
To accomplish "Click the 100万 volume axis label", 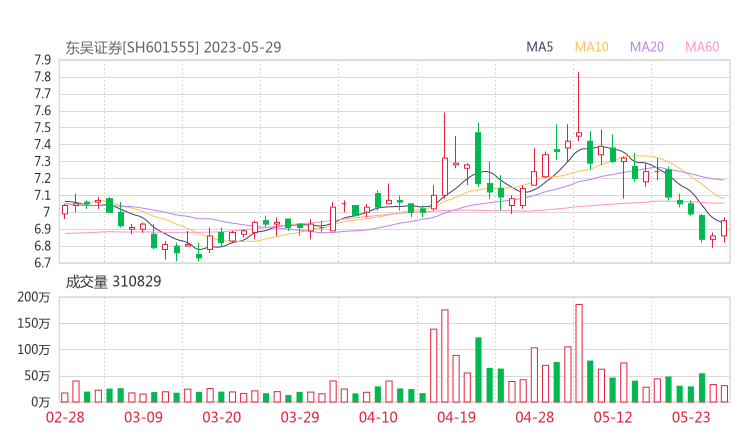I will pyautogui.click(x=34, y=350).
